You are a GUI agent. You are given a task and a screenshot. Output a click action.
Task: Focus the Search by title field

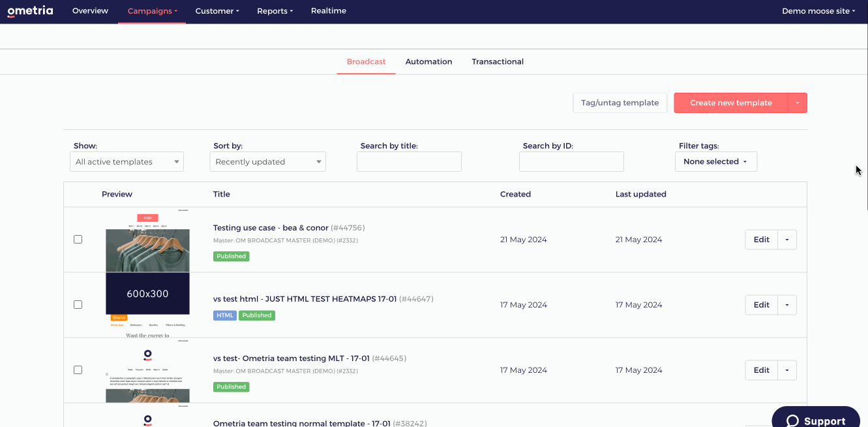pyautogui.click(x=409, y=162)
